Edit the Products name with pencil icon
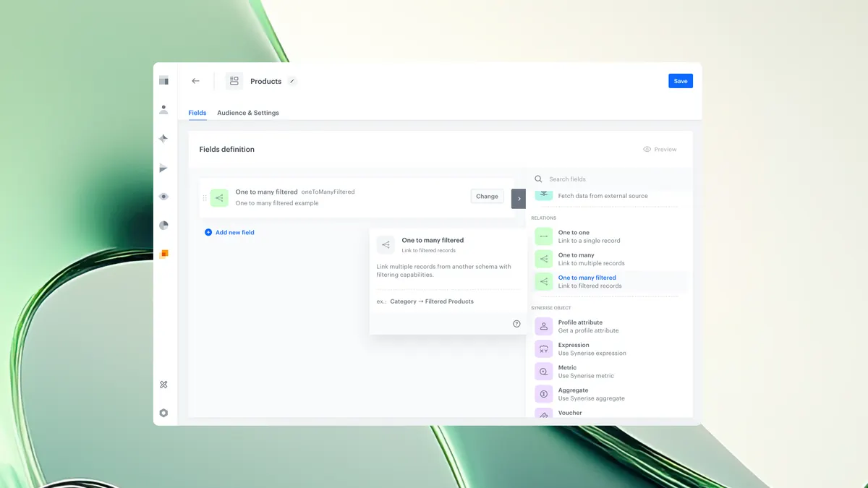Screen dimensions: 868x488 [292, 81]
